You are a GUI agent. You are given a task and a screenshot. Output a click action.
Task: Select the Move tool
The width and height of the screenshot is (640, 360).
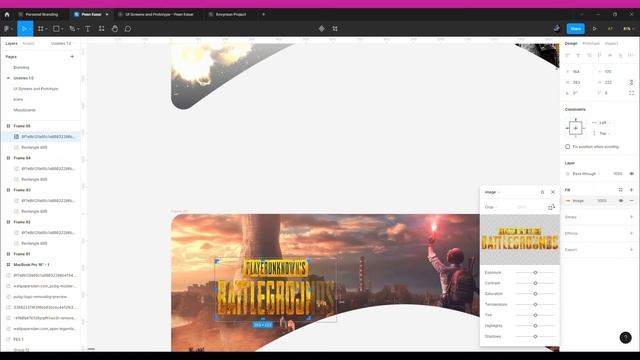pyautogui.click(x=24, y=29)
